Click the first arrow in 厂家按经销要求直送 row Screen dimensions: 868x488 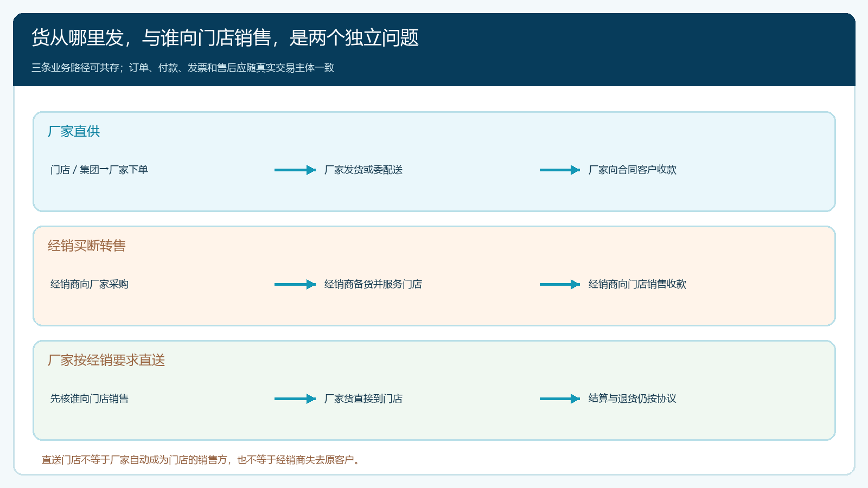(295, 399)
